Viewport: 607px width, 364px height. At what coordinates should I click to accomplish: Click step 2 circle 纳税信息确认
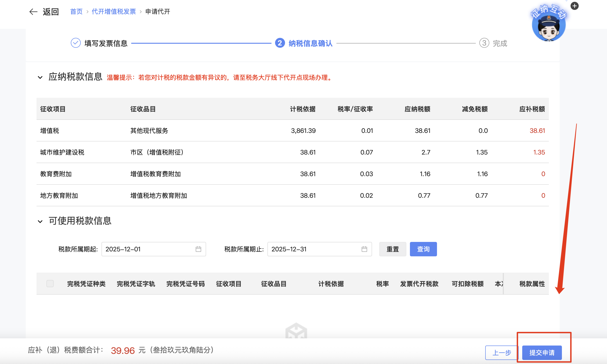(280, 43)
